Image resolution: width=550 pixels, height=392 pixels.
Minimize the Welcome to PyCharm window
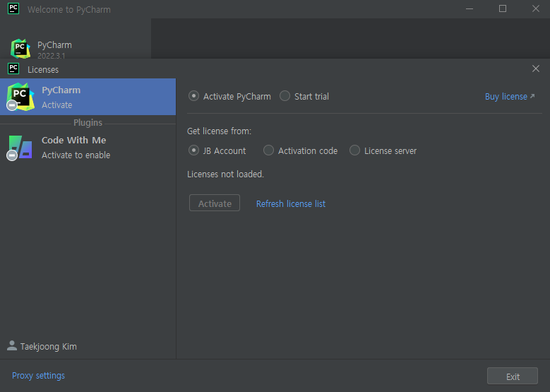[x=470, y=8]
